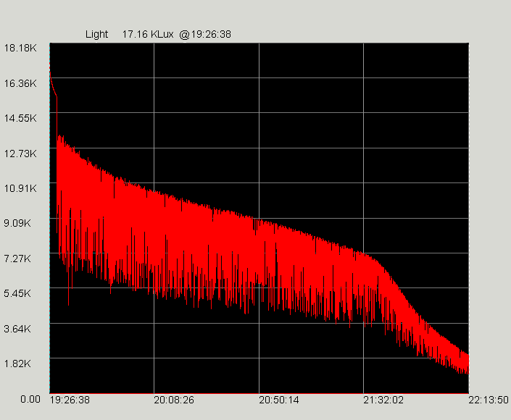Click the 5.45K y-axis label
This screenshot has height=420, width=511.
[x=17, y=293]
